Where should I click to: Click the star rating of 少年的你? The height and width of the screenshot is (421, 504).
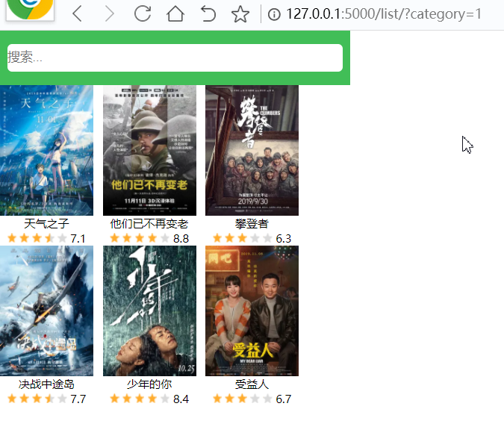[x=140, y=399]
